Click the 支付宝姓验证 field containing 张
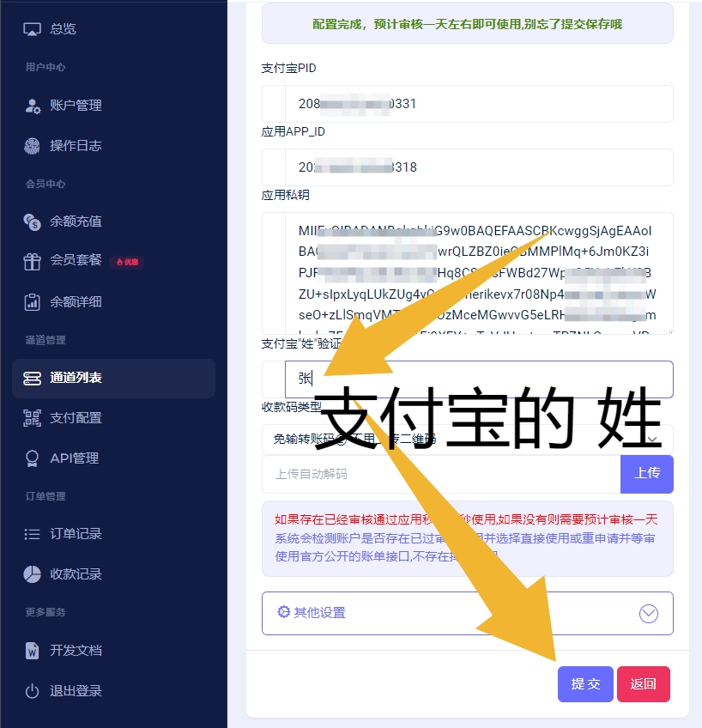 point(478,379)
